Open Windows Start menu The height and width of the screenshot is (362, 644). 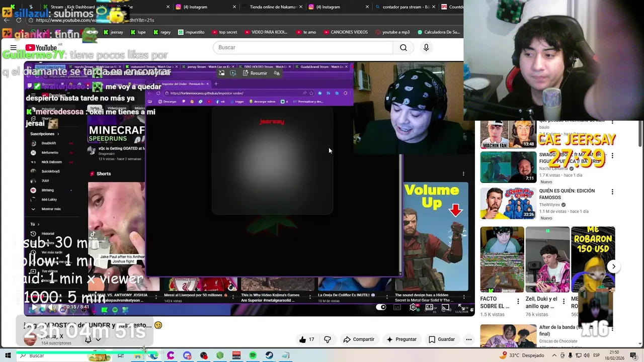tap(8, 355)
